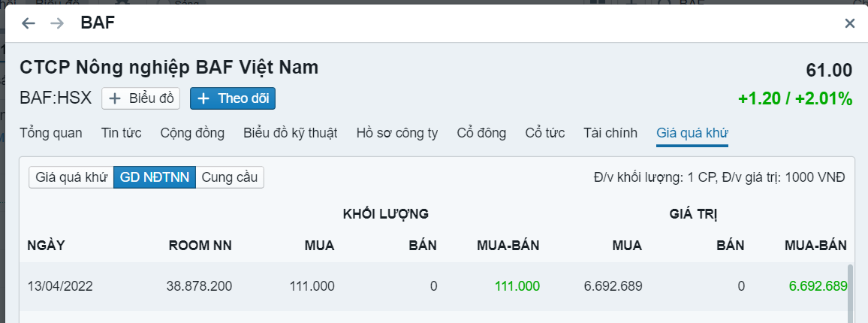This screenshot has width=868, height=323.
Task: Select the Giá quá khứ tab
Action: [692, 133]
